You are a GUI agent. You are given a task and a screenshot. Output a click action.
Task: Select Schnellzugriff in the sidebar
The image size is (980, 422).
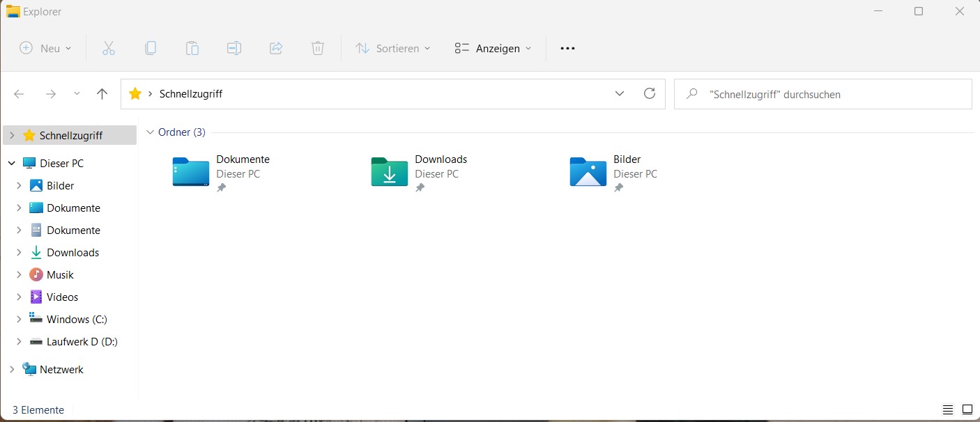70,135
